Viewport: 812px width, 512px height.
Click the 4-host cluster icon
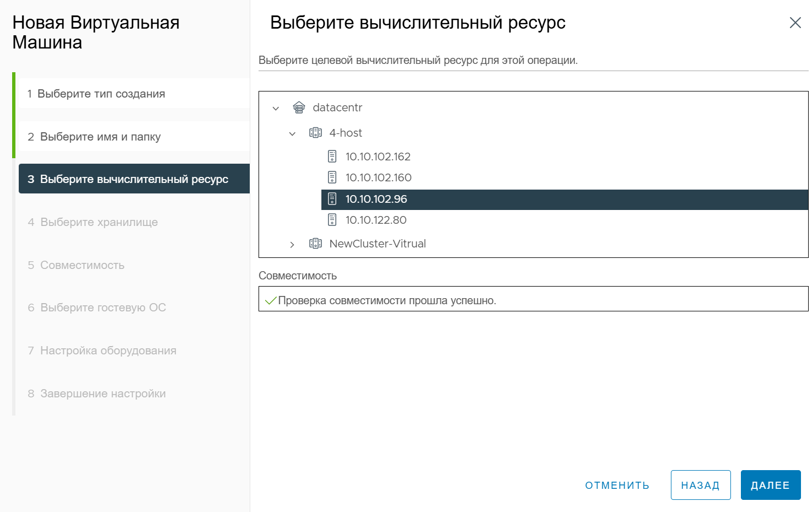(x=315, y=133)
